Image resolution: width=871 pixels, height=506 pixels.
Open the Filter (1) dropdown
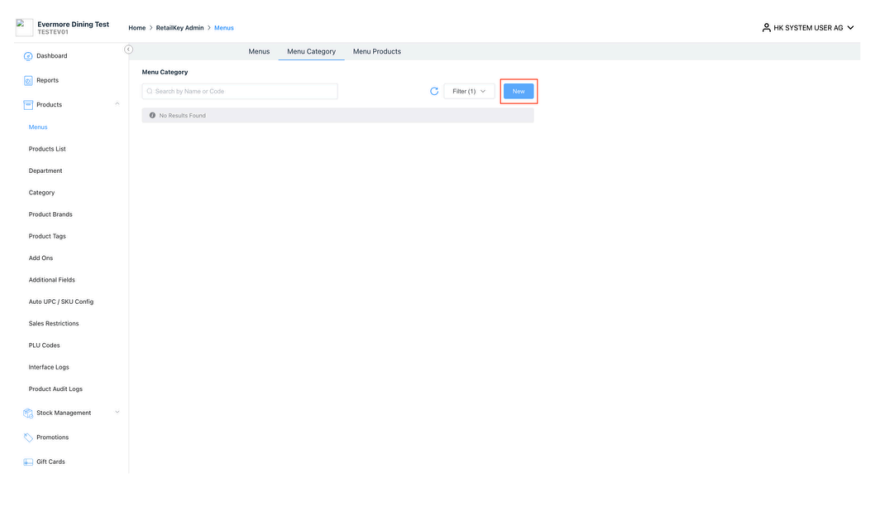(x=469, y=91)
